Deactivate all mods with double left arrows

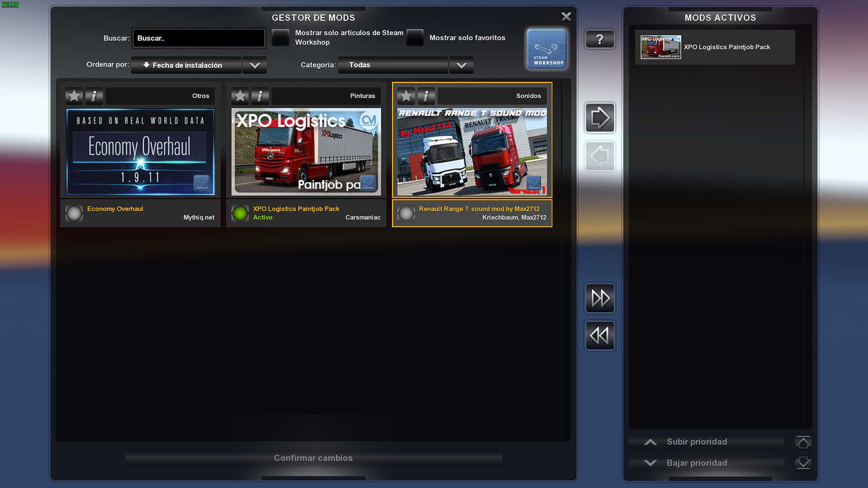(x=599, y=336)
